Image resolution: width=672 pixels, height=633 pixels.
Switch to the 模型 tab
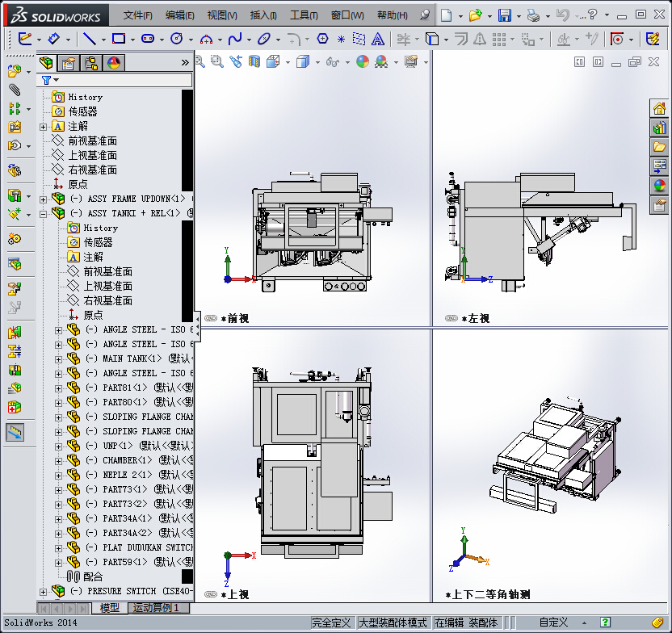tap(110, 608)
